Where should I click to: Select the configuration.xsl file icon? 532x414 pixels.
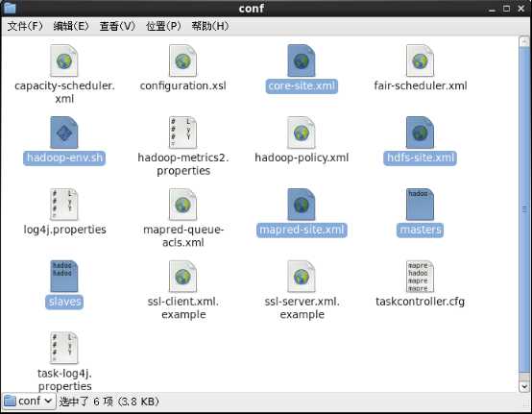182,61
